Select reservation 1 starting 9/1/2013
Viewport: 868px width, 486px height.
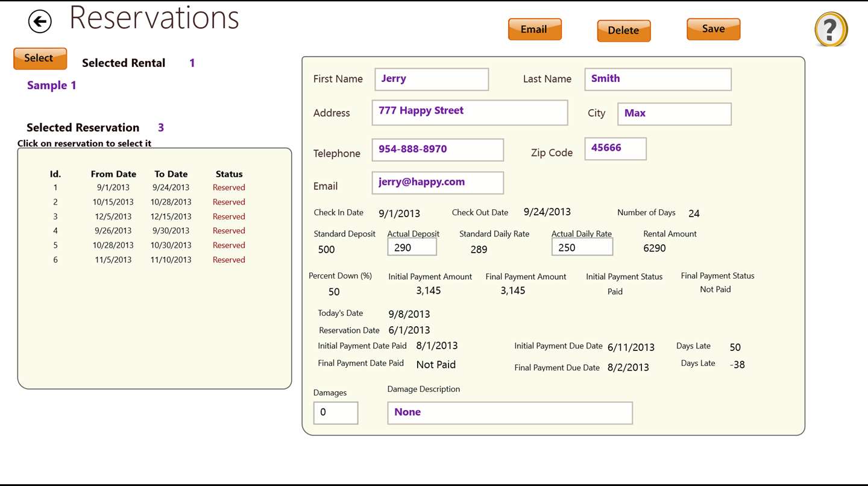tap(148, 188)
